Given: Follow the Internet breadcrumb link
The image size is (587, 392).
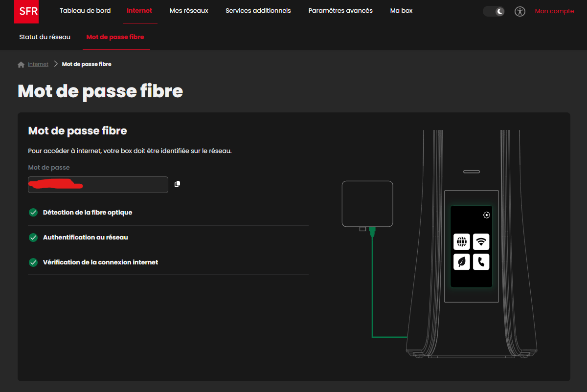Looking at the screenshot, I should point(38,65).
